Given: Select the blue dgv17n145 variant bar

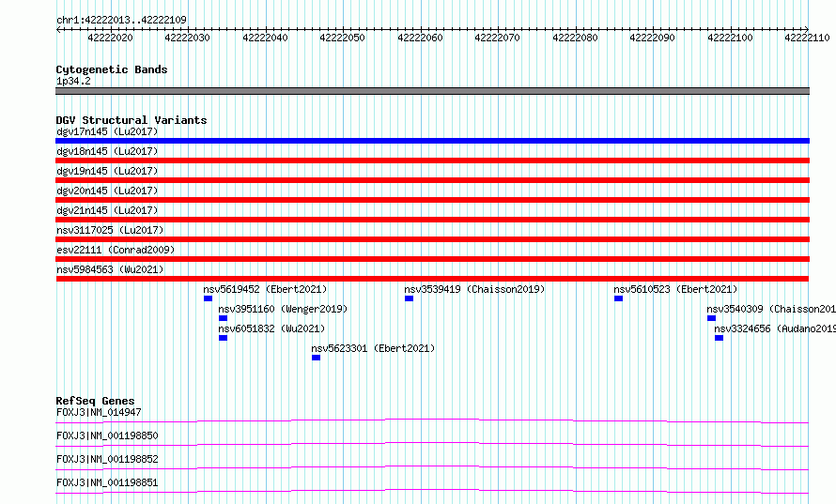Looking at the screenshot, I should pos(432,141).
